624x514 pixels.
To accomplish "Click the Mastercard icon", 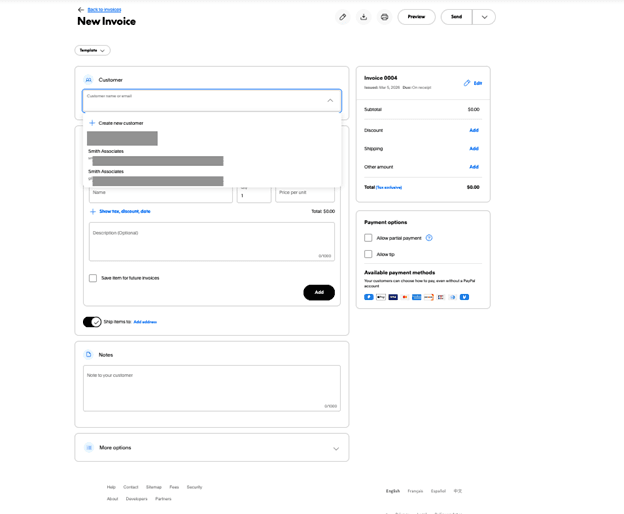I will click(x=405, y=297).
